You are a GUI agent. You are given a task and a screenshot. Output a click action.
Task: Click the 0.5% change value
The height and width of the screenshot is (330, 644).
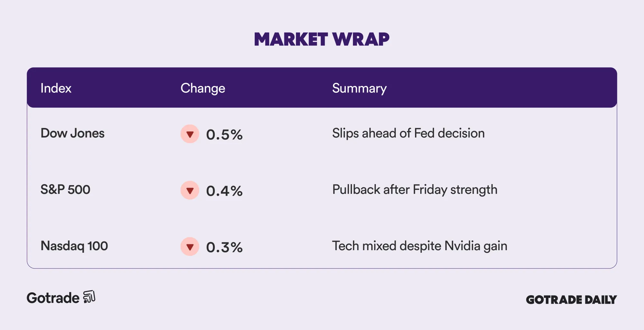[224, 135]
